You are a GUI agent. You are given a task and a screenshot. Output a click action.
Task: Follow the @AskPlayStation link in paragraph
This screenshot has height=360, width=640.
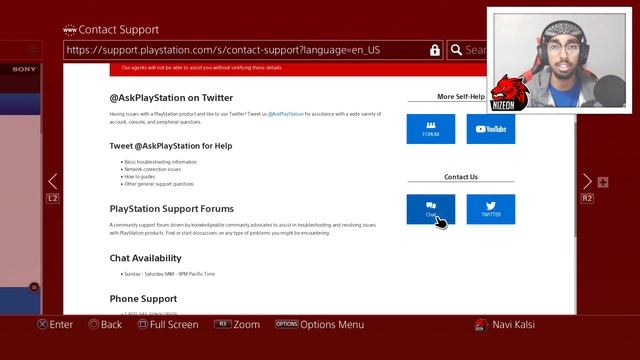pyautogui.click(x=286, y=114)
